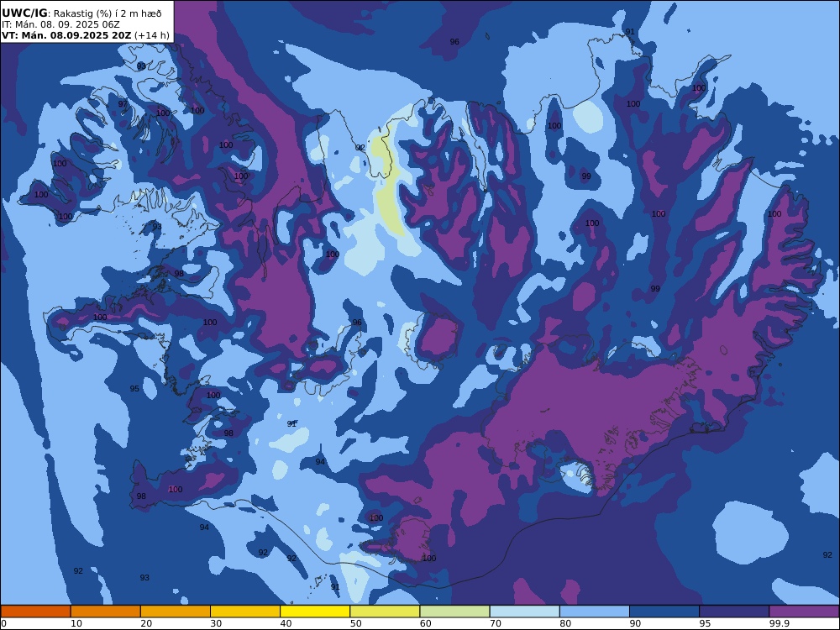Click the '60' tick label on the color scale
The width and height of the screenshot is (840, 630).
(426, 623)
